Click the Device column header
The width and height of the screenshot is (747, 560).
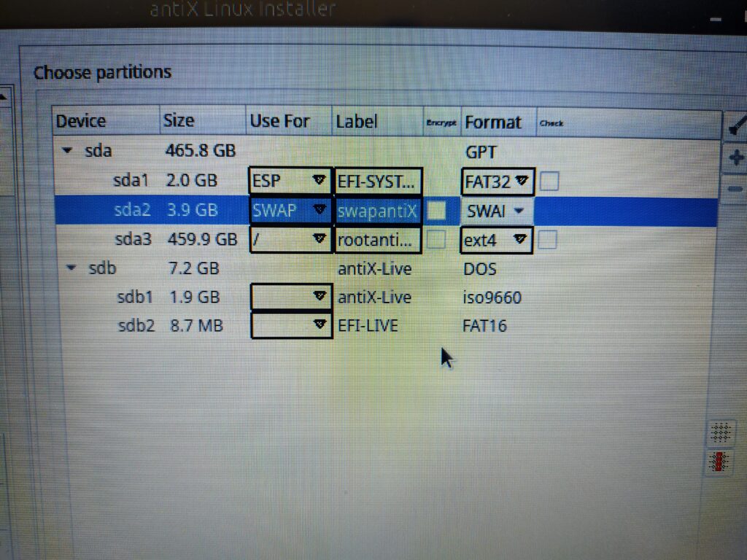(x=80, y=121)
